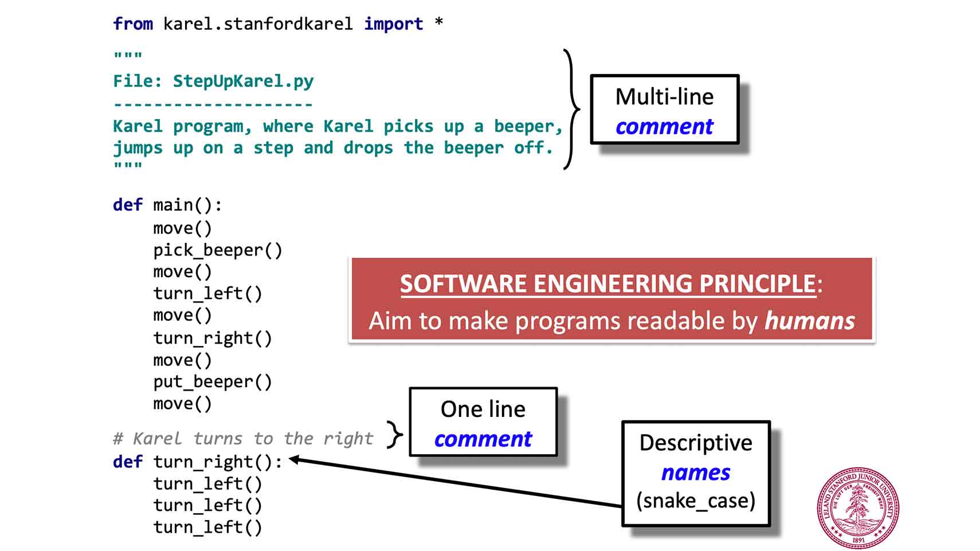Select the "put_beeper()" line
The height and width of the screenshot is (551, 980).
(213, 381)
